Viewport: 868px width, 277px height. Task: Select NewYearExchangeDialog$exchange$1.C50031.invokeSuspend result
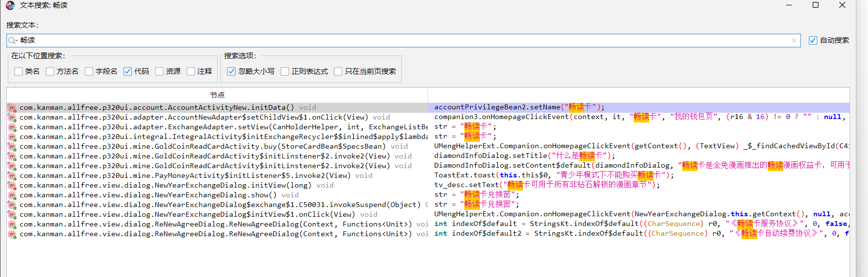pos(217,205)
